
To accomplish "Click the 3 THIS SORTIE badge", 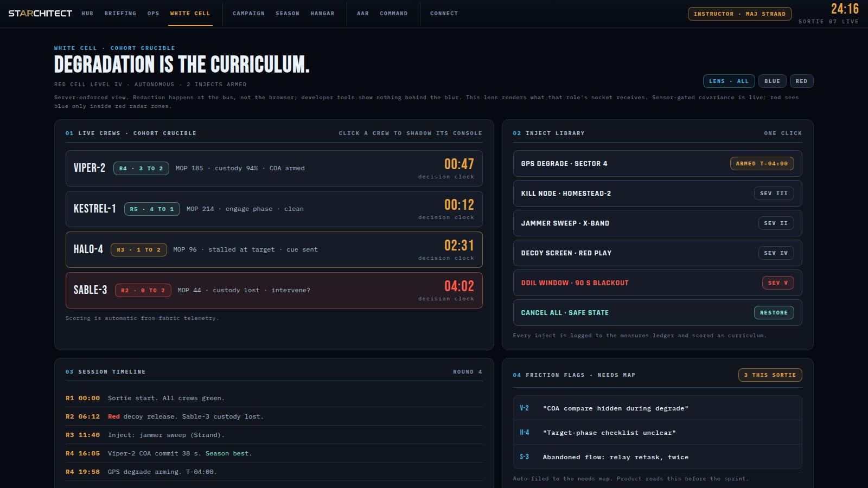I will [x=770, y=375].
